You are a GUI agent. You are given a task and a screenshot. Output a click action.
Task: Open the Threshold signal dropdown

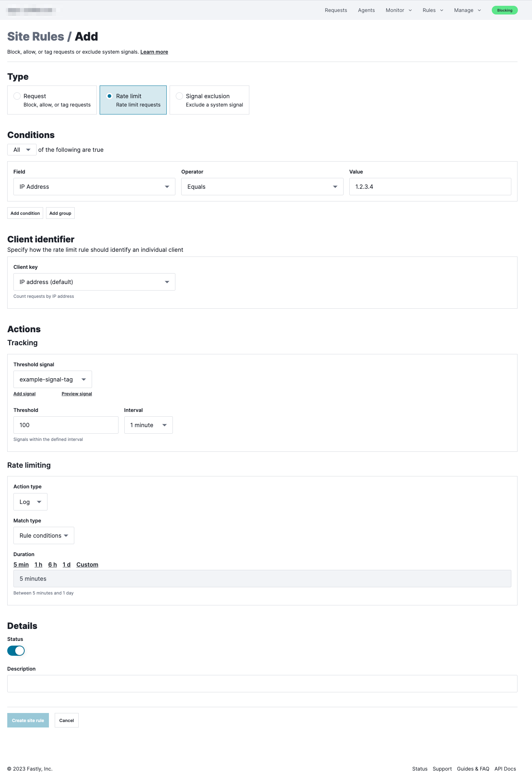click(x=53, y=379)
